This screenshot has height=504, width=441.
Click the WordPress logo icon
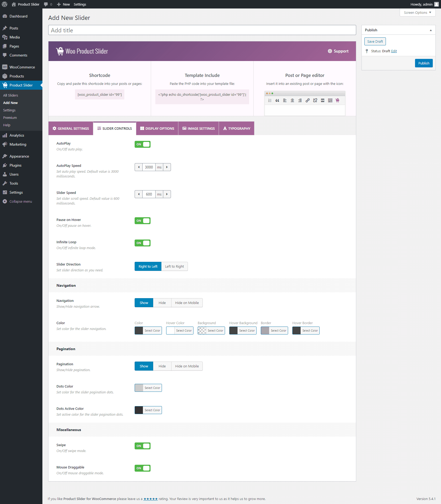pyautogui.click(x=5, y=4)
